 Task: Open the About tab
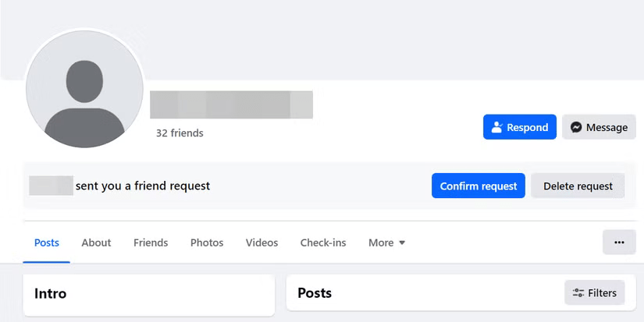(96, 242)
